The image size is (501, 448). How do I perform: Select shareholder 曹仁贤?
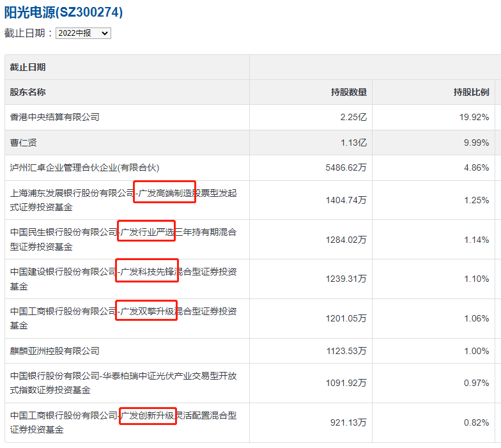23,143
